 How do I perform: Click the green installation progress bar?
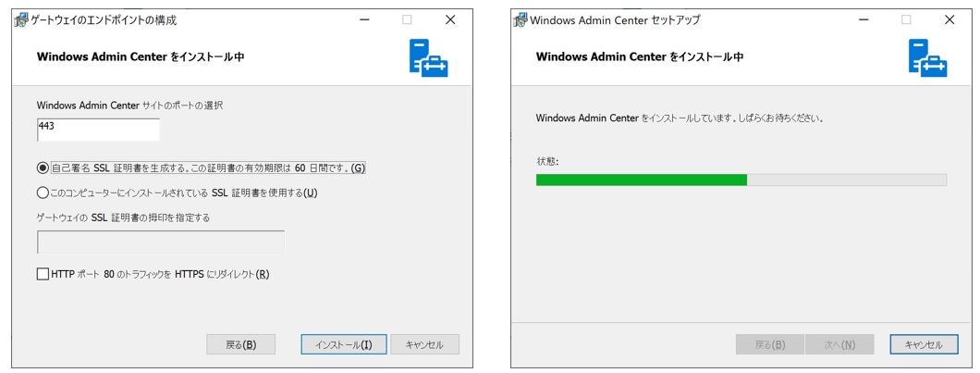point(642,180)
